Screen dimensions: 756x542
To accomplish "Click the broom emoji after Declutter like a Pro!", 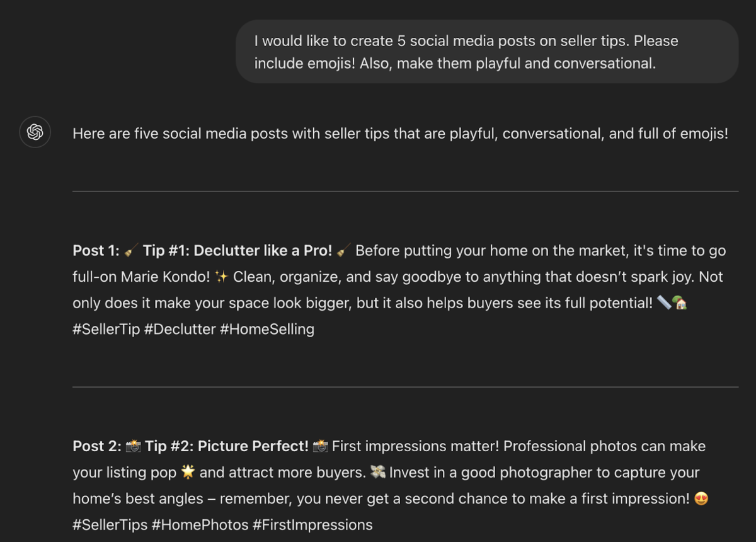I will point(343,251).
